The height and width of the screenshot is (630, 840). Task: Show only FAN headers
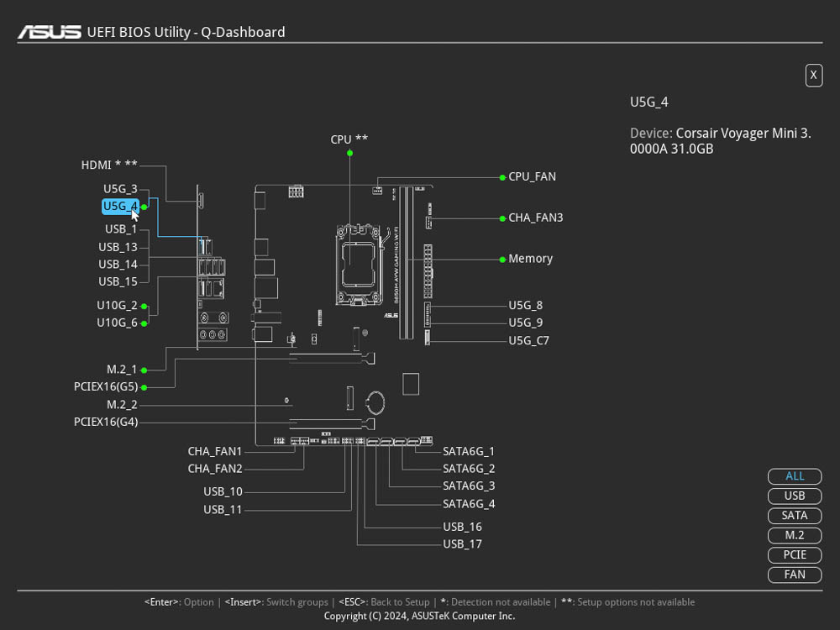pos(795,575)
